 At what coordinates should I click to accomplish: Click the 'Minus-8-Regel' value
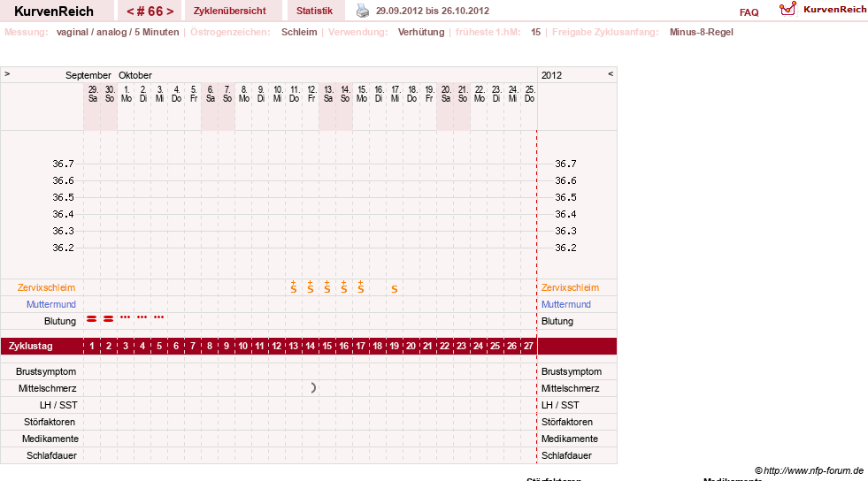[x=702, y=32]
